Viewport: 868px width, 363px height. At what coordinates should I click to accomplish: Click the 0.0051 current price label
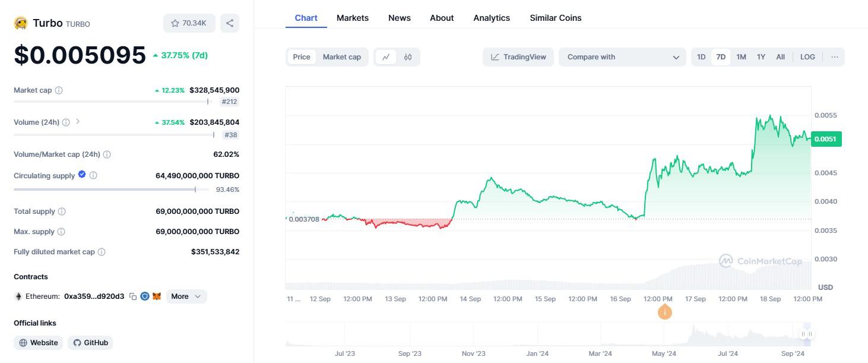point(826,139)
